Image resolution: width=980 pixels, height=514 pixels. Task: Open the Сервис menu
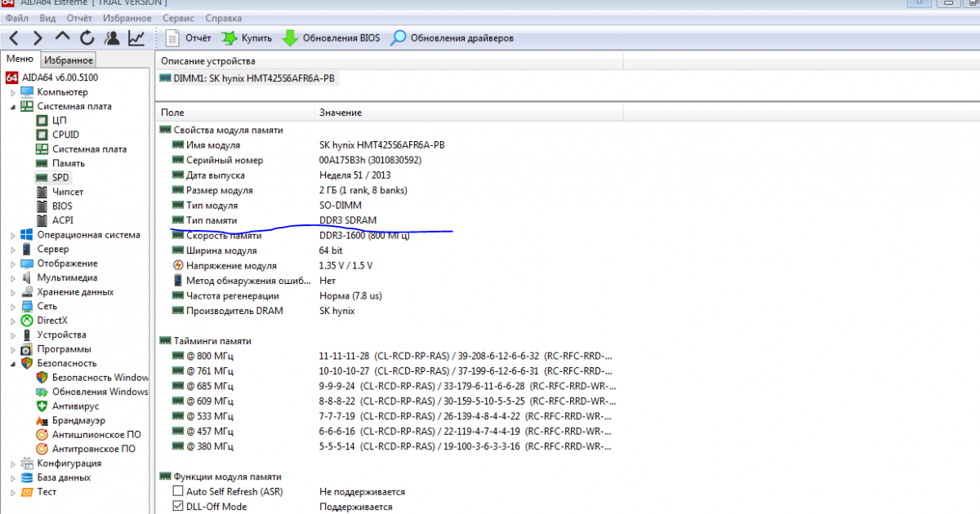(178, 17)
